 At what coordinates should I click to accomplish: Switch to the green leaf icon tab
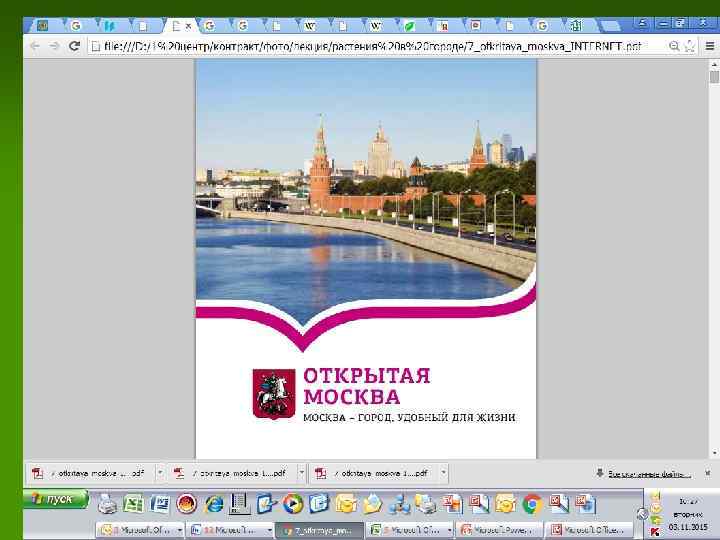pos(410,26)
